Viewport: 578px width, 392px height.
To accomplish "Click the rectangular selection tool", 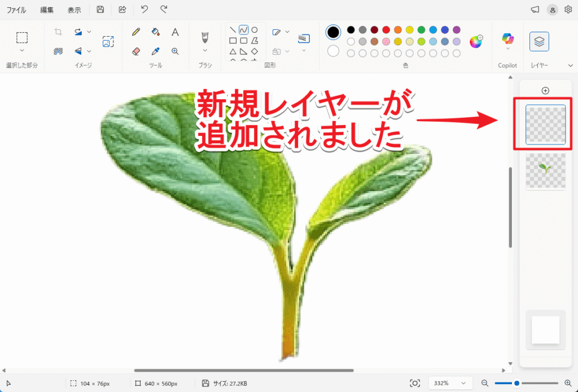I will pos(22,38).
